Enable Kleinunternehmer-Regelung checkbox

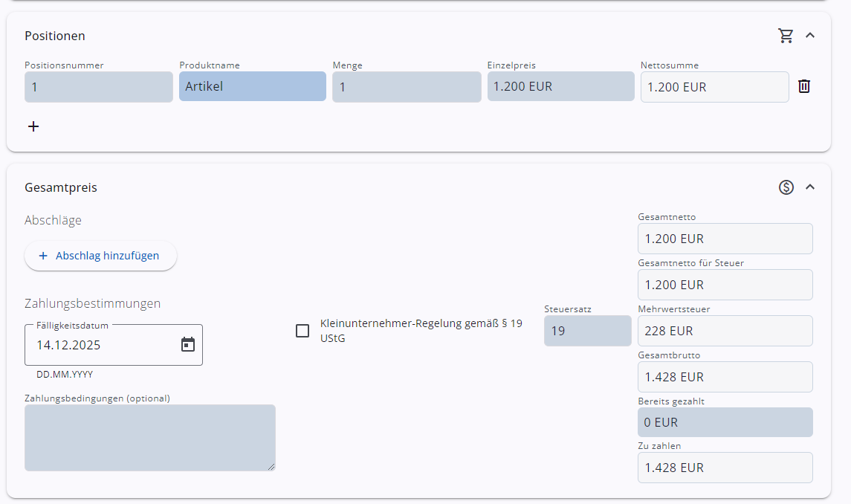[x=302, y=331]
